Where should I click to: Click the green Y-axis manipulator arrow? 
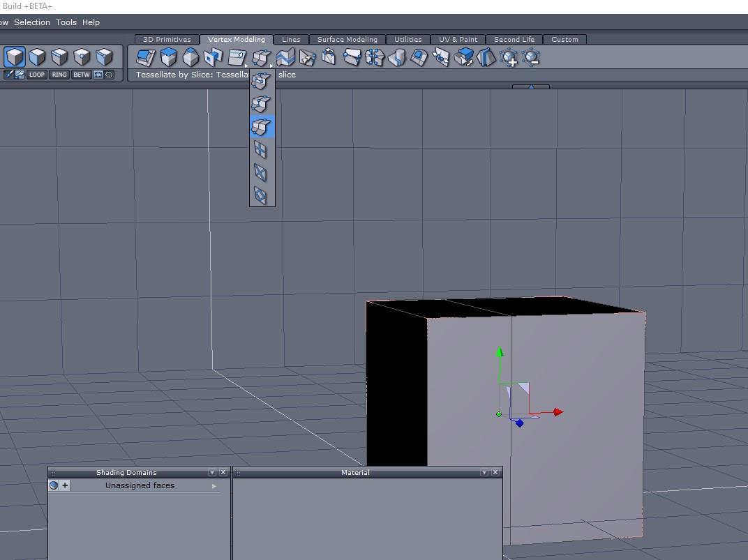click(x=500, y=353)
